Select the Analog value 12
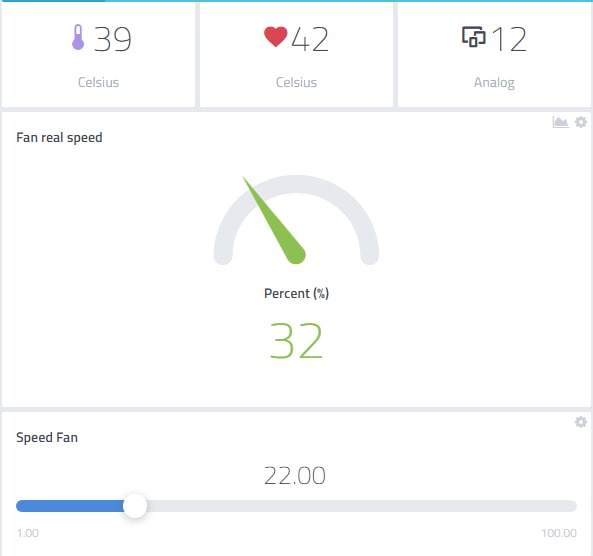The image size is (593, 556). tap(509, 39)
